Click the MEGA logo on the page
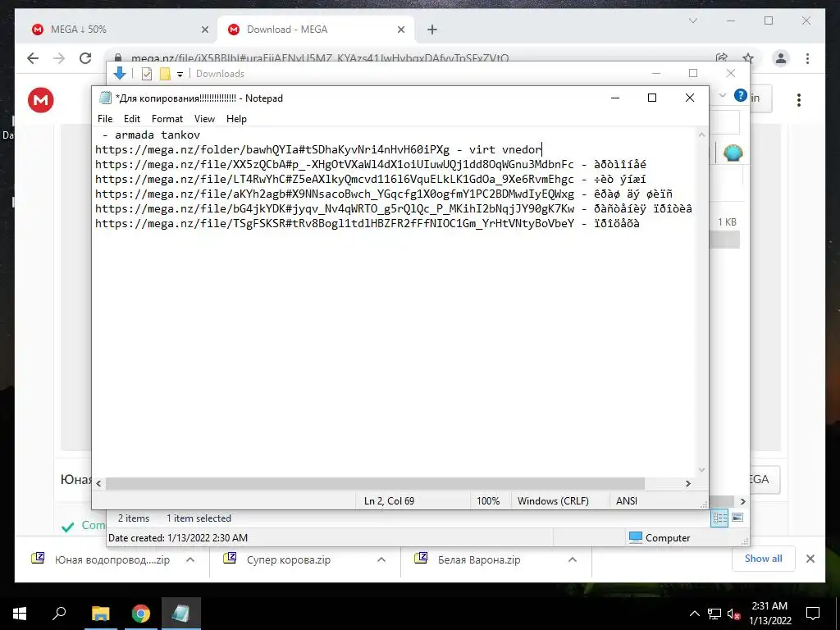The width and height of the screenshot is (840, 630). [41, 99]
